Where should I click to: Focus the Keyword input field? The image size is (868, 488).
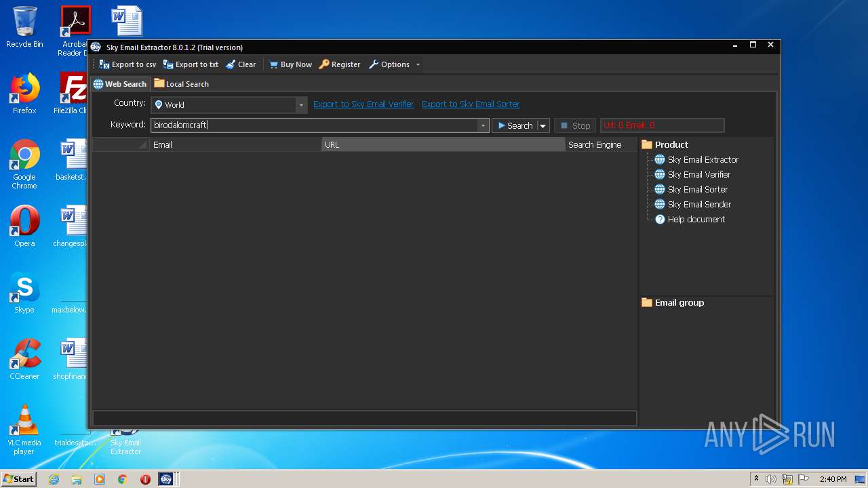[314, 125]
